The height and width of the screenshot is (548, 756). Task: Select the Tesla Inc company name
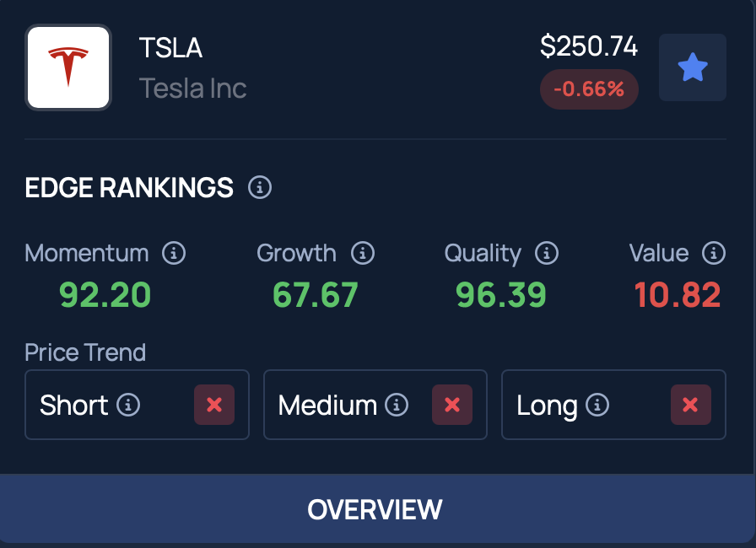coord(193,88)
